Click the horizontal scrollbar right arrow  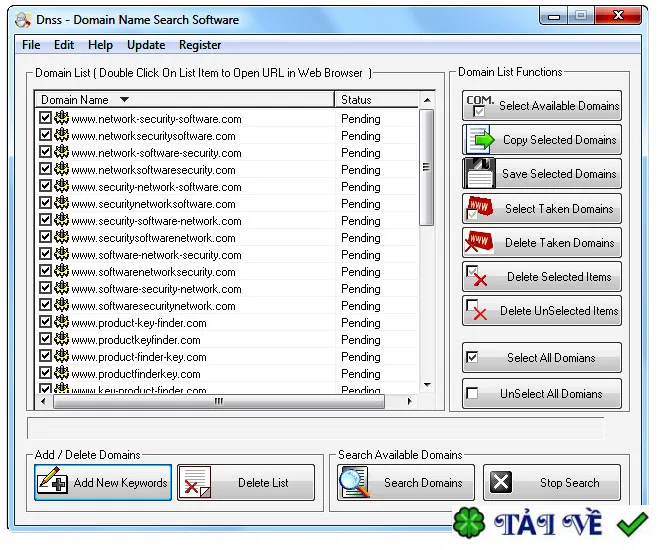click(x=409, y=401)
